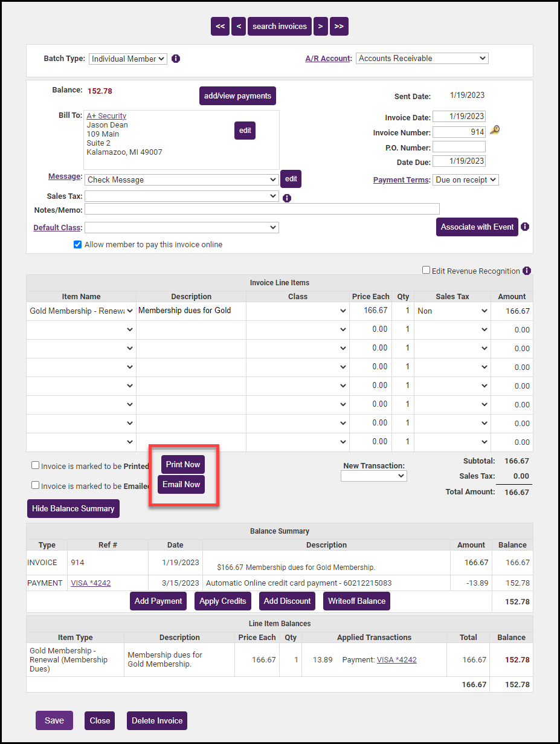Open the A/R Account dropdown
Viewport: 560px width, 744px height.
tap(422, 59)
